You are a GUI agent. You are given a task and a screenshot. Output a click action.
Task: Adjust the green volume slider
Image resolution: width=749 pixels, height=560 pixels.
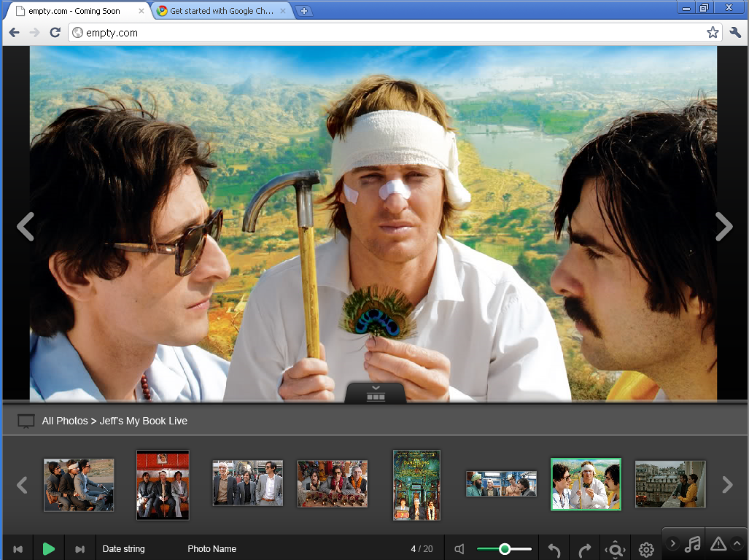(505, 549)
